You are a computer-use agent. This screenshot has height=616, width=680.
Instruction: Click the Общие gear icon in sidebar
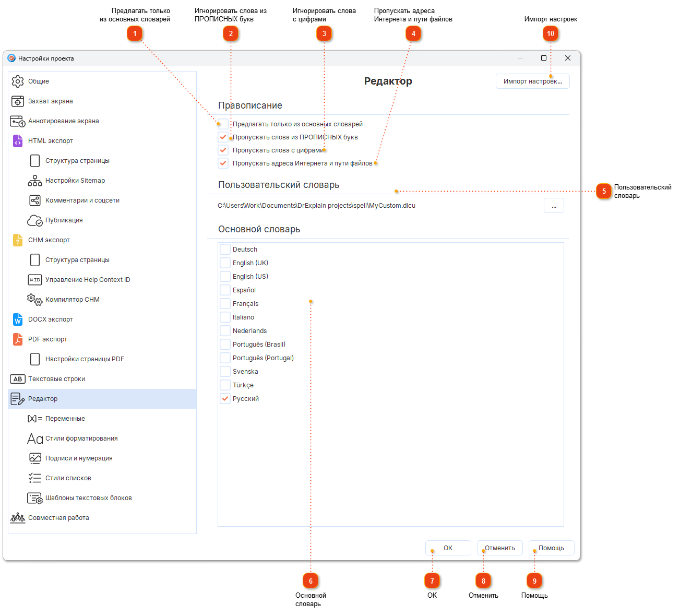[18, 81]
